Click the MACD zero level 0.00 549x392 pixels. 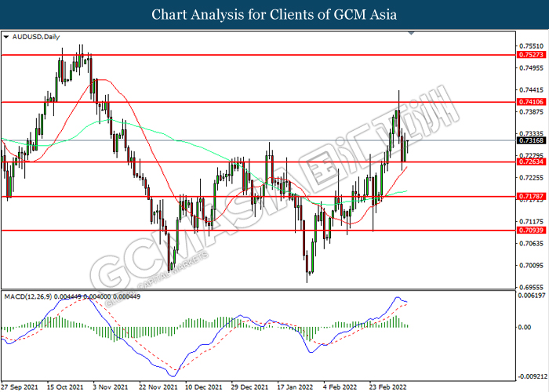[x=525, y=327]
